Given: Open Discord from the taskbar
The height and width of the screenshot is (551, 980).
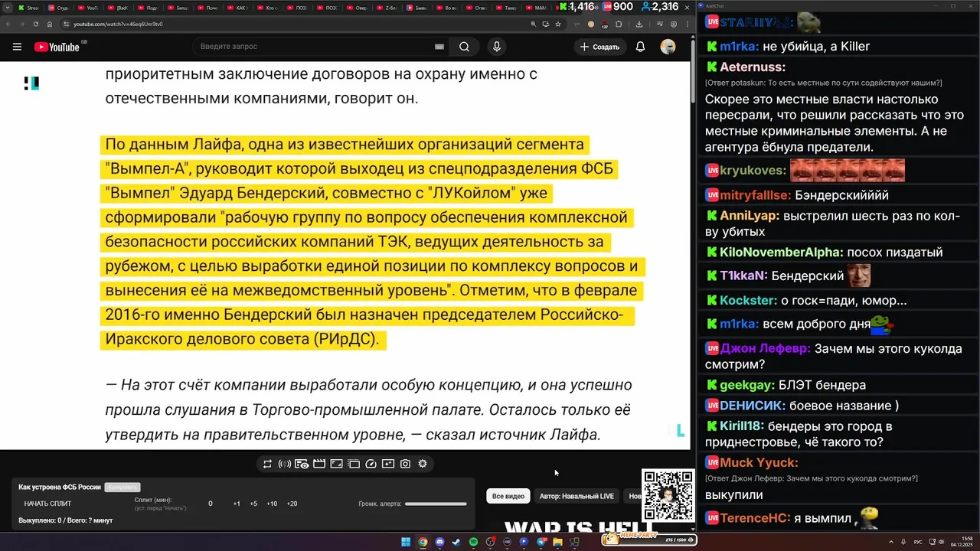Looking at the screenshot, I should click(x=439, y=542).
